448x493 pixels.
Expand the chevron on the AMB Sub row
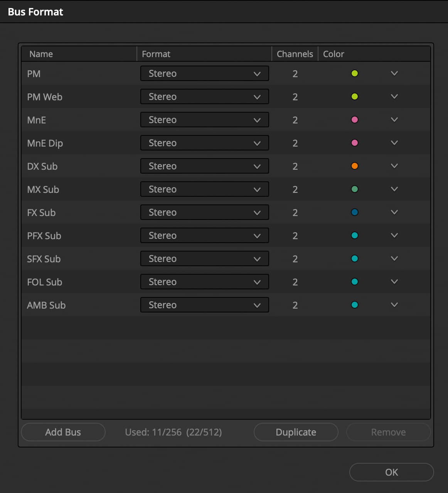point(394,305)
